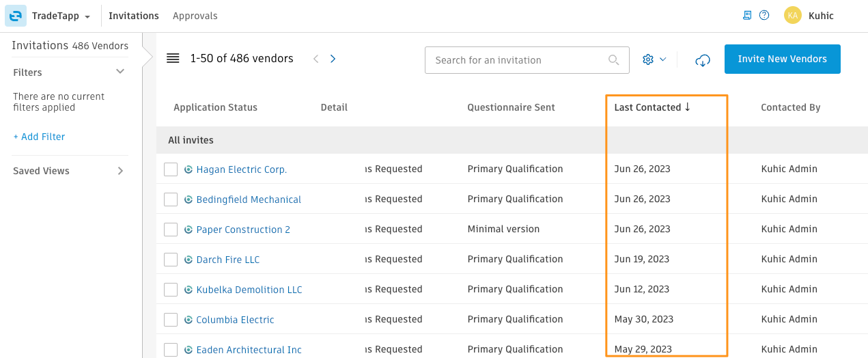This screenshot has width=868, height=358.
Task: Click the All invites group row
Action: (512, 140)
